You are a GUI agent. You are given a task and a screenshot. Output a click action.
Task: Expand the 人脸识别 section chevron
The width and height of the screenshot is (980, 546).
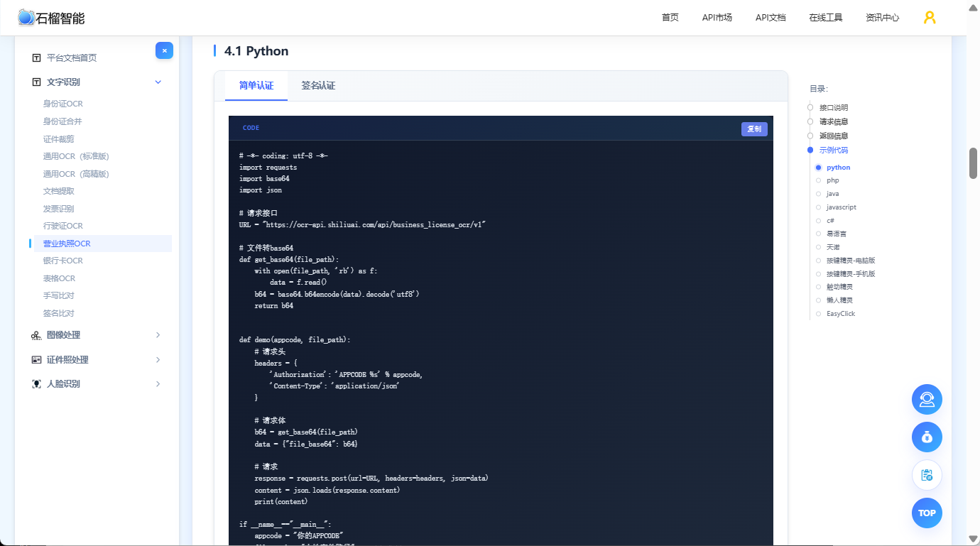(158, 384)
